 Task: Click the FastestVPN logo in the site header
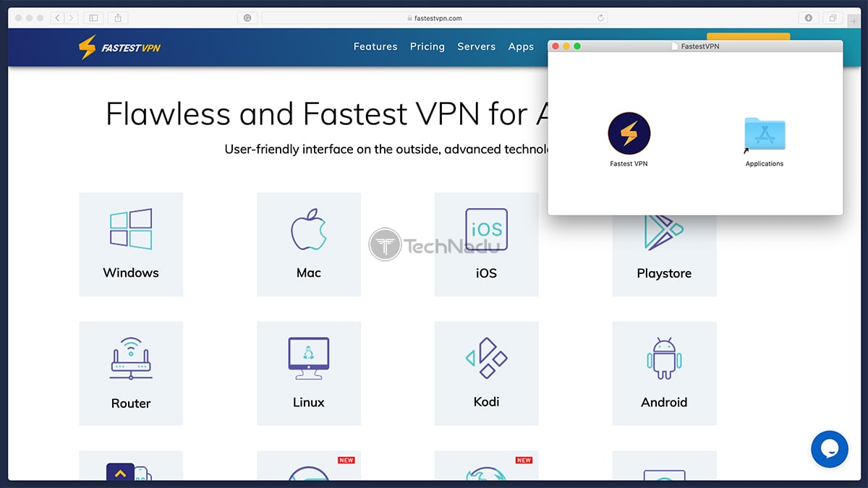pos(119,47)
